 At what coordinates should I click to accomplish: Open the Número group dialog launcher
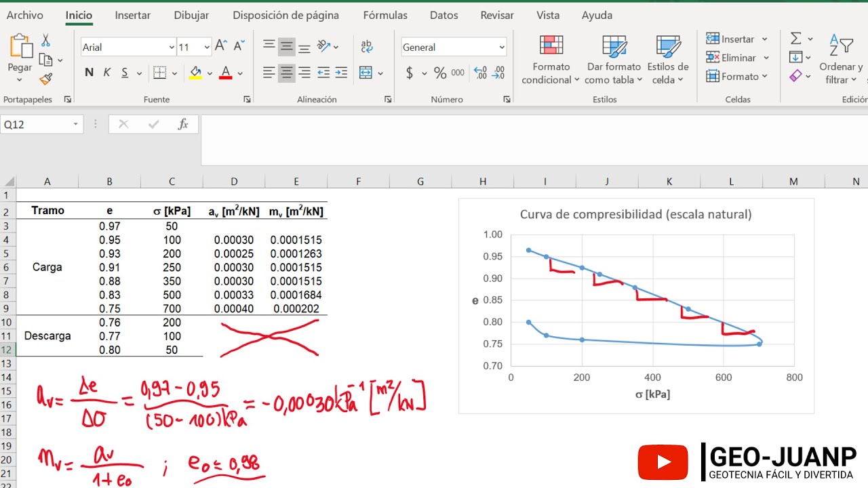pyautogui.click(x=507, y=99)
